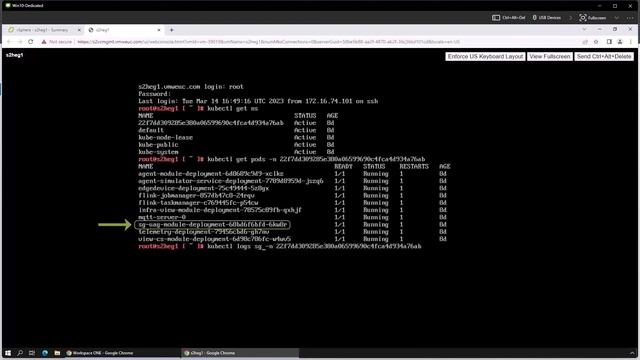Close the vSphere Summary browser tab

click(79, 30)
